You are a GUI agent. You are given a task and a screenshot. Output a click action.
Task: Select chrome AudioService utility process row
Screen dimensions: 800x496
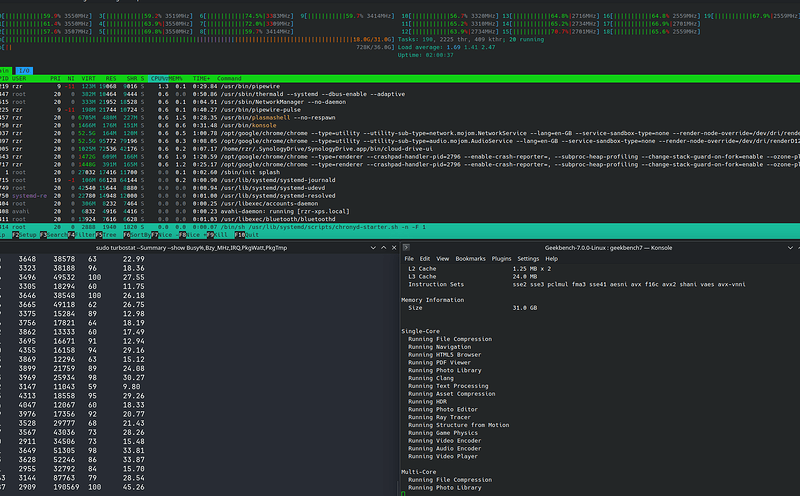coord(400,141)
